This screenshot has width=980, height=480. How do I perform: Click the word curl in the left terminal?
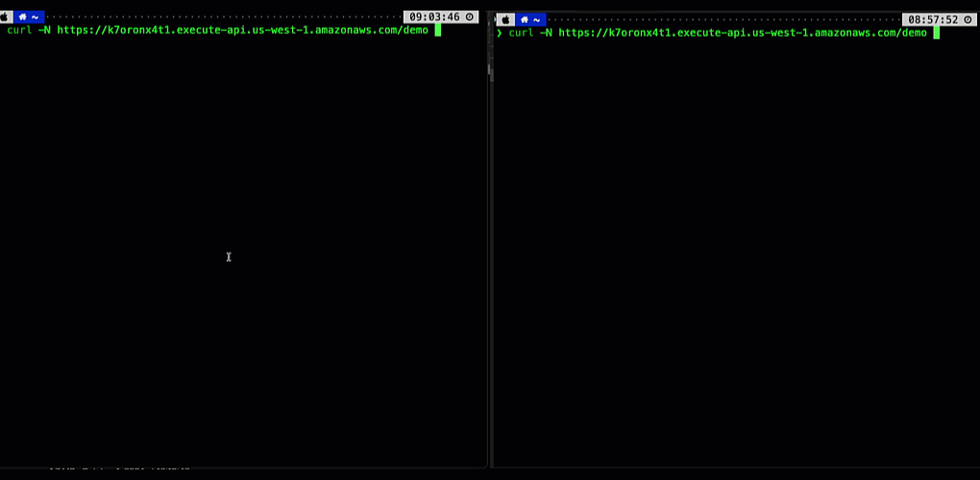[x=19, y=30]
